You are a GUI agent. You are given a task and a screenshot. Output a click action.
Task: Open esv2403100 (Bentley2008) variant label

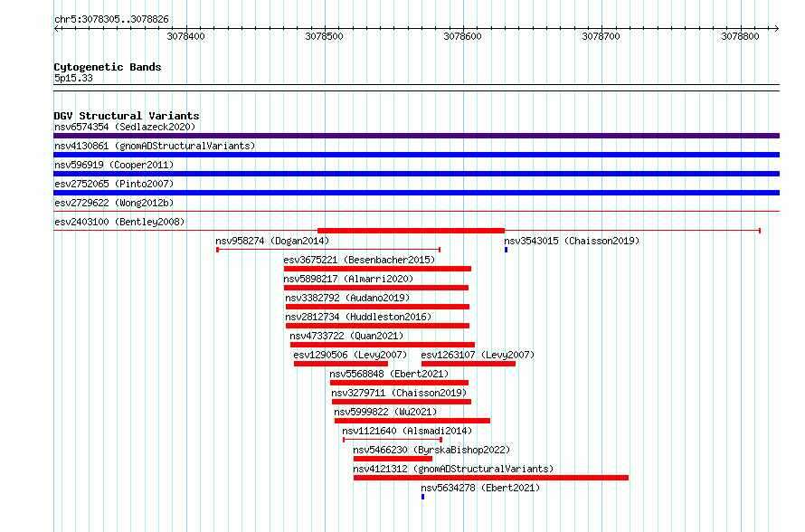pos(119,222)
